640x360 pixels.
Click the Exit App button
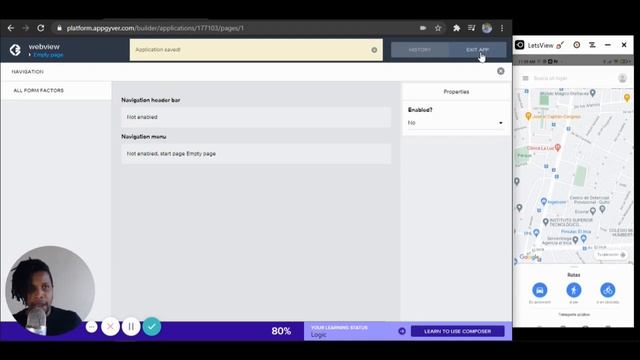tap(478, 50)
